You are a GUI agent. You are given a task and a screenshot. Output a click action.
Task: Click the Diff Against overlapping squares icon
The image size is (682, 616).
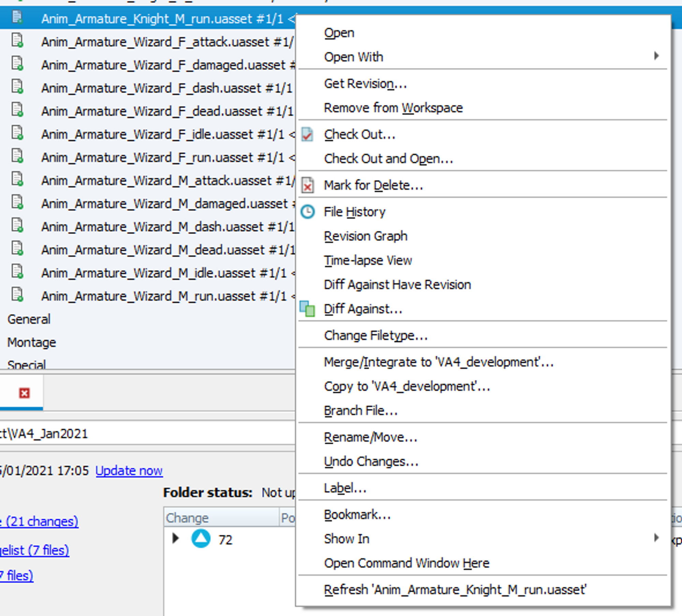[x=307, y=309]
